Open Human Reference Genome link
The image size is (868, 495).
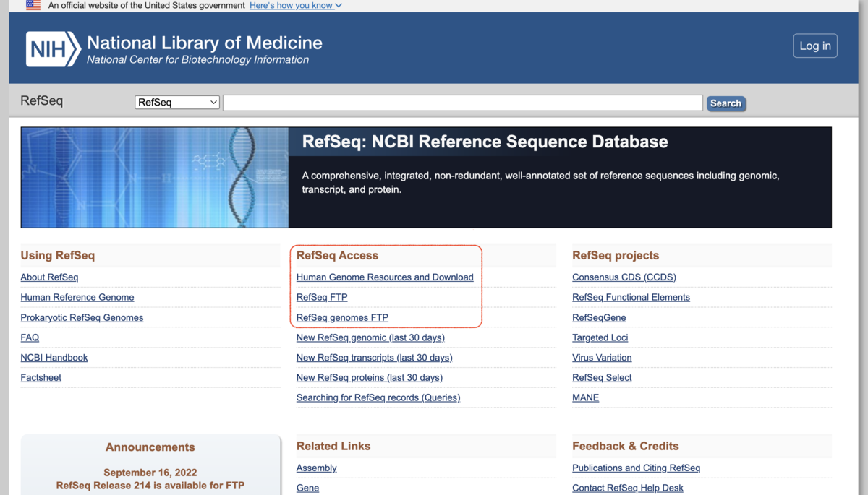(77, 297)
